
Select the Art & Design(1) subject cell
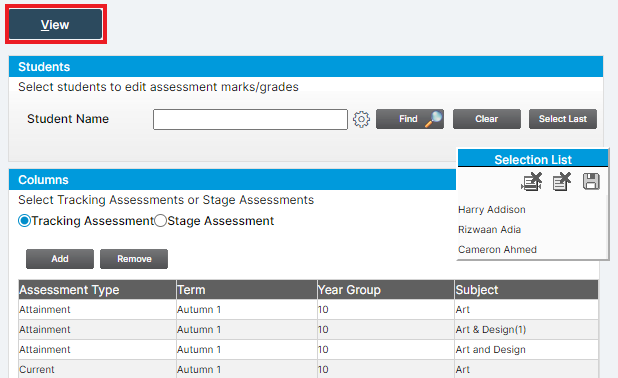pos(526,330)
